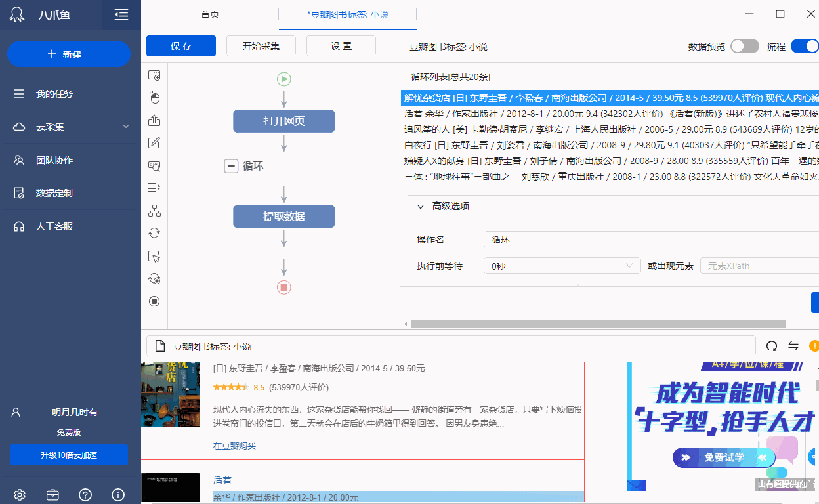This screenshot has height=504, width=819.
Task: Click the 元素XPath input field
Action: (x=760, y=266)
